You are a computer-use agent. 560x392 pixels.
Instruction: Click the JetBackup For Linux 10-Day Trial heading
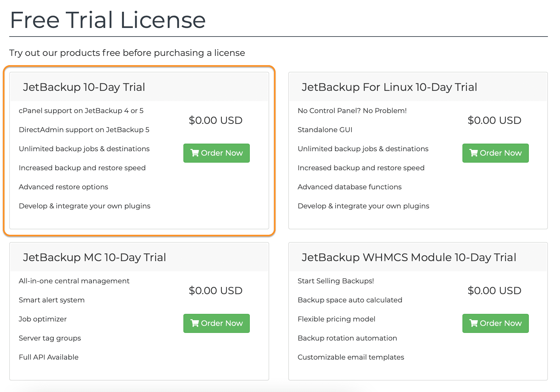pyautogui.click(x=389, y=87)
